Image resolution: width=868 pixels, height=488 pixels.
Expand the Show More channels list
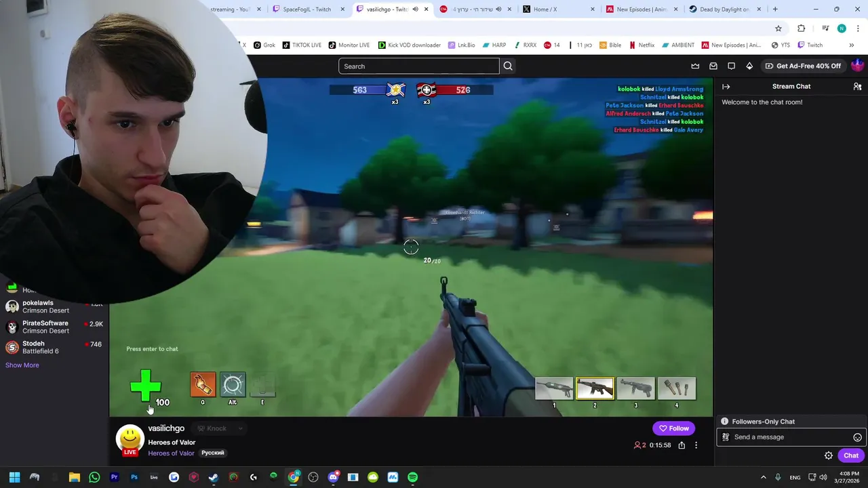point(22,365)
